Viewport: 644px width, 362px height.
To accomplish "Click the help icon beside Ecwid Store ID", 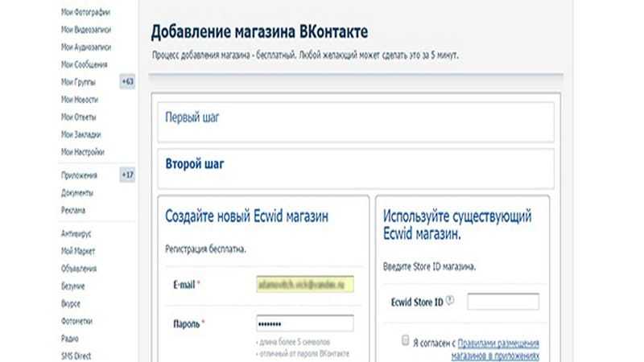I will pos(450,300).
